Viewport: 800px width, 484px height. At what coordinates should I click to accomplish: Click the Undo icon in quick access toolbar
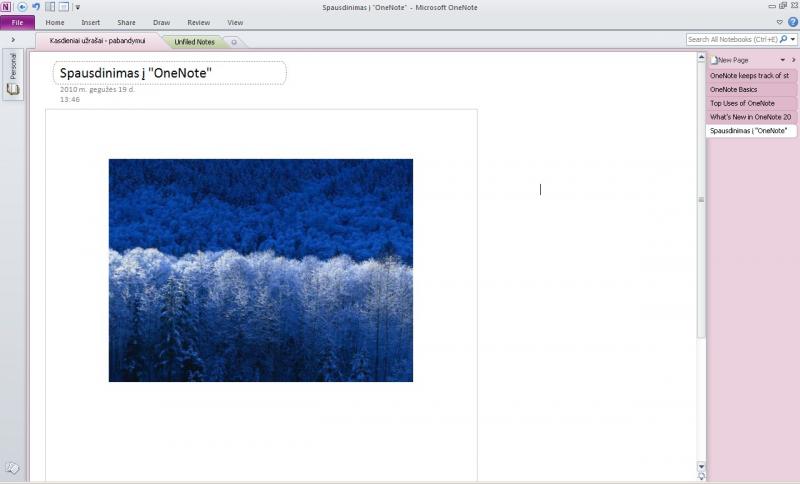coord(36,7)
